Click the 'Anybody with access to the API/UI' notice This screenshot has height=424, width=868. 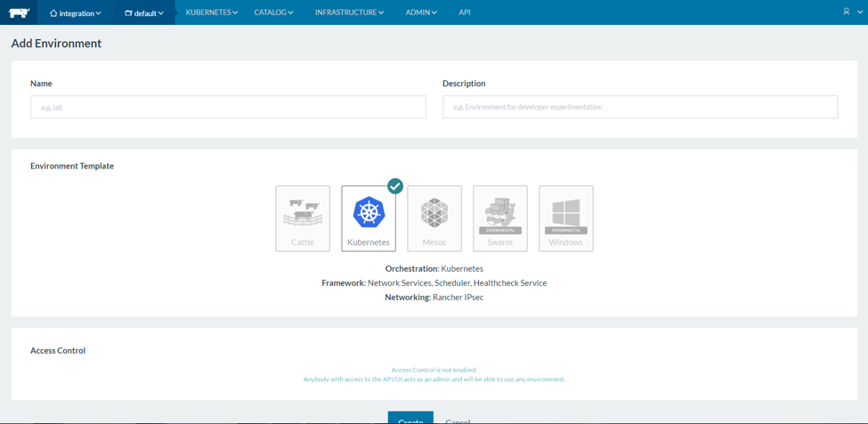pyautogui.click(x=434, y=379)
